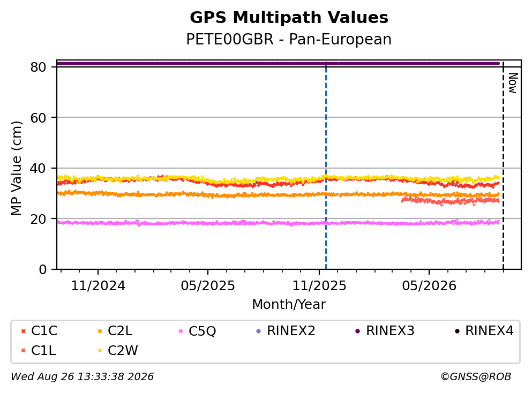This screenshot has width=532, height=393.
Task: Click the chart title GPS Multipath Values
Action: tap(289, 17)
